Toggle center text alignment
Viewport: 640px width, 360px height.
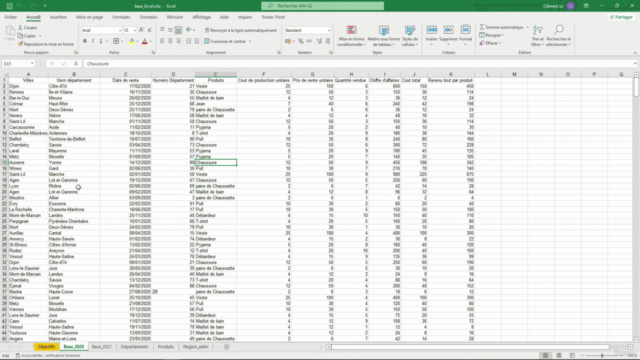click(170, 41)
